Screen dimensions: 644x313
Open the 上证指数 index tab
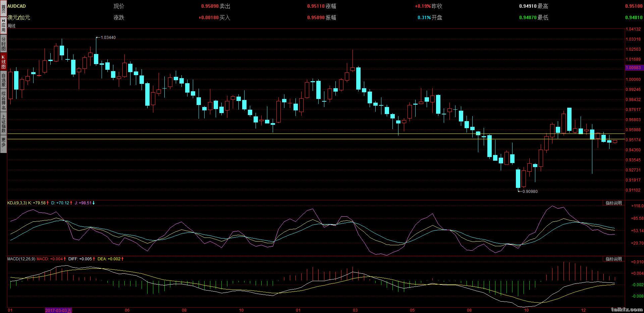[3, 124]
